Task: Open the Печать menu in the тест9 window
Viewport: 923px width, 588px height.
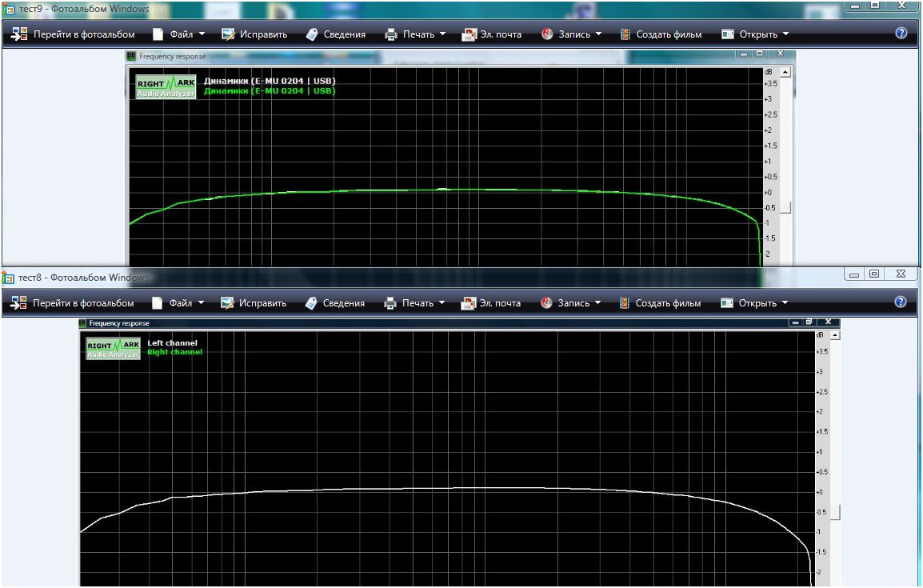Action: [415, 34]
